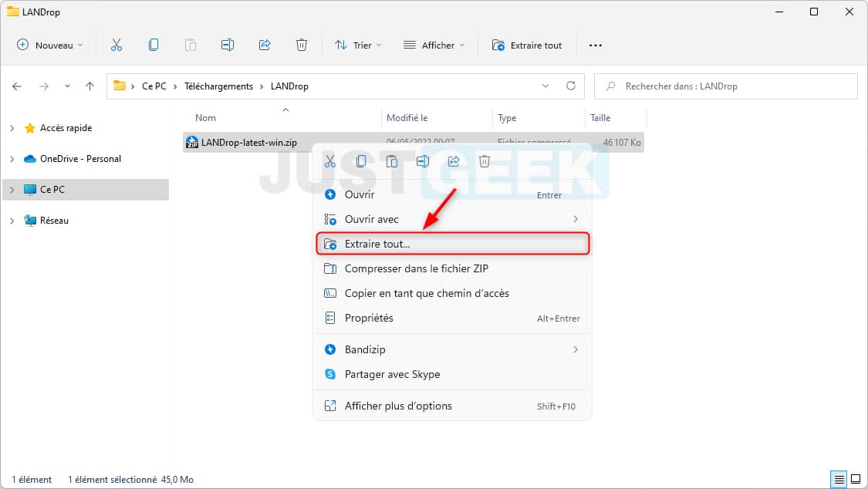The image size is (868, 489).
Task: Open the address bar history dropdown
Action: [545, 86]
